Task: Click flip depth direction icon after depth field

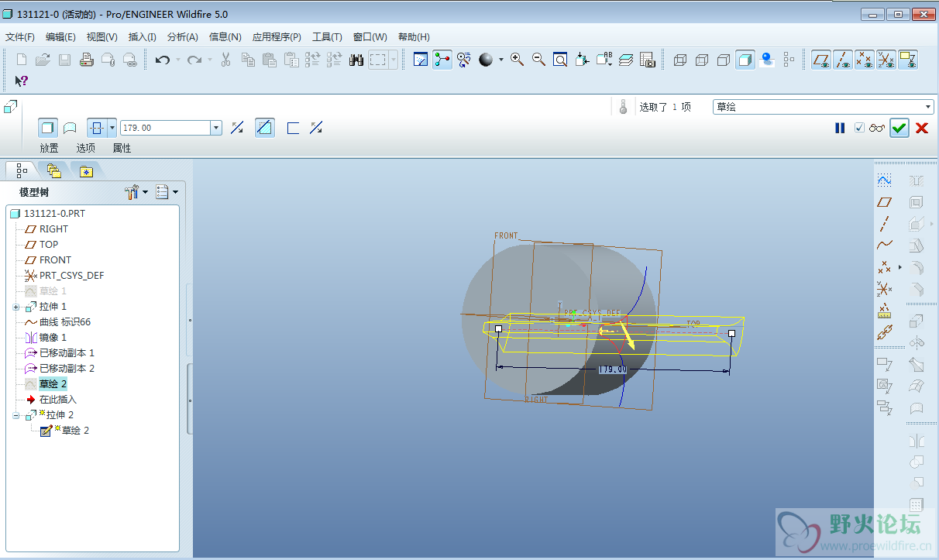Action: tap(237, 128)
